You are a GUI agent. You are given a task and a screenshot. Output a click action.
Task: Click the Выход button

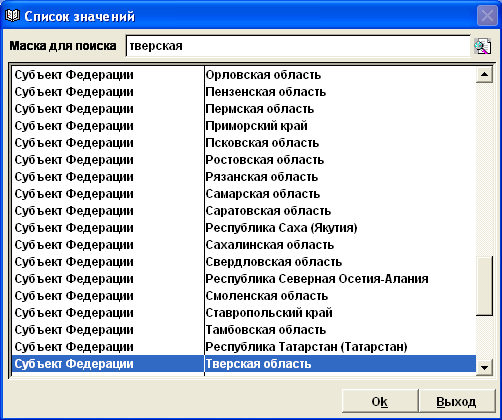pos(456,401)
